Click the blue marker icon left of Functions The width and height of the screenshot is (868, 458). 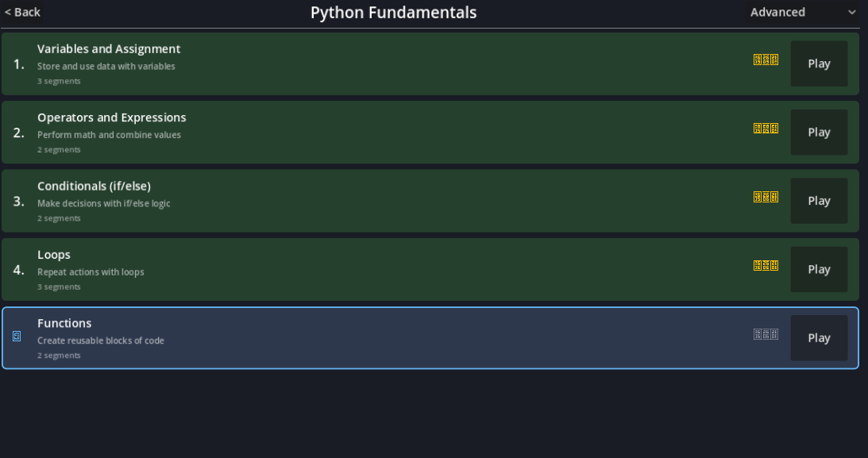[x=17, y=337]
